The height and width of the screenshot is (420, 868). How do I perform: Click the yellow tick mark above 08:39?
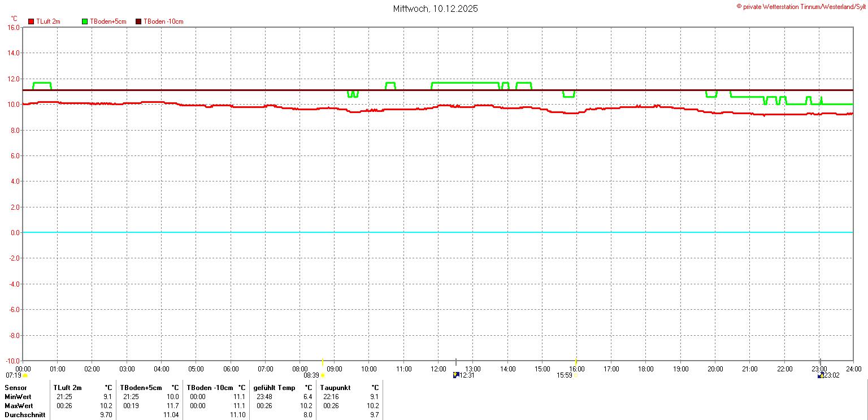[x=322, y=362]
